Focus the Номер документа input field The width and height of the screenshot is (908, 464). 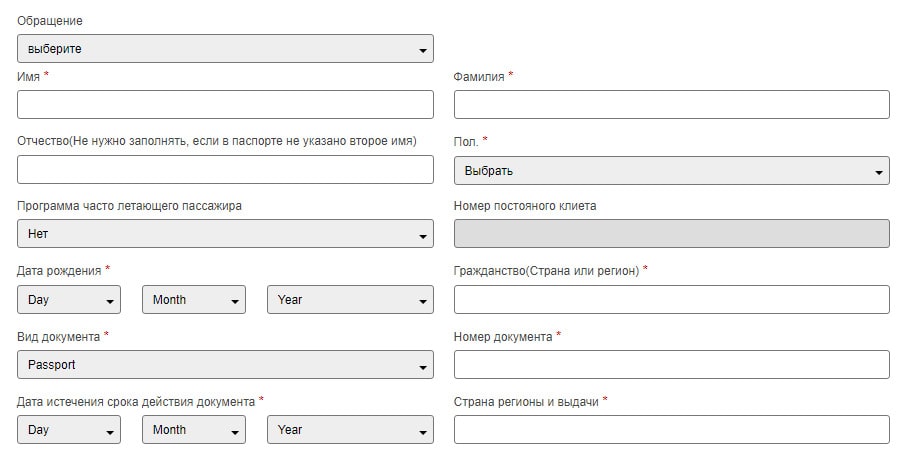pyautogui.click(x=672, y=365)
